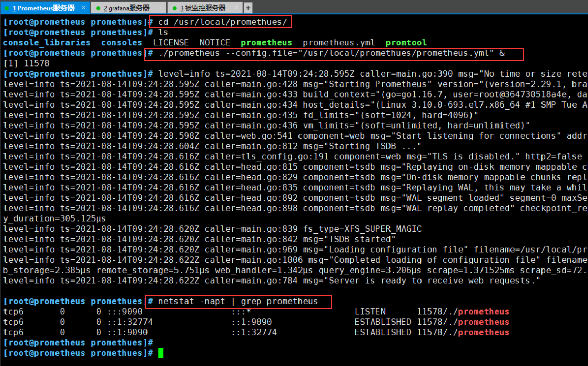
Task: Click the 'vm_limits="(soft=unlimited, hard=unlimited)"' text
Action: coord(416,125)
